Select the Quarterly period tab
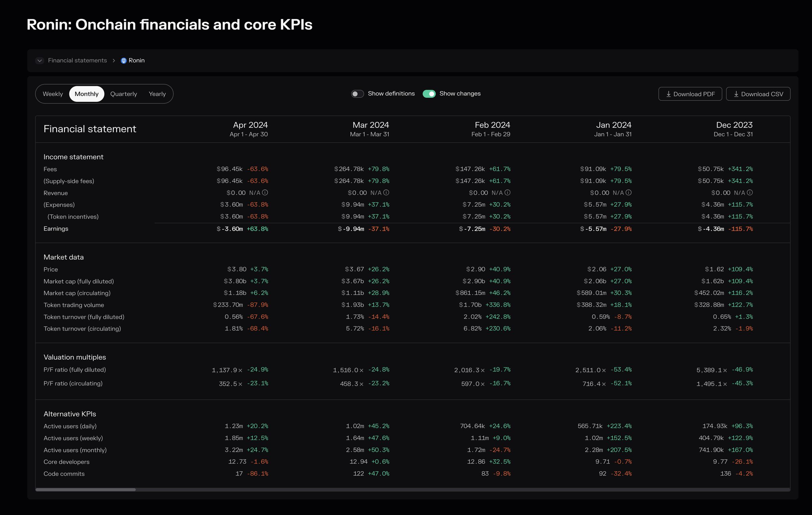This screenshot has width=812, height=515. coord(123,94)
